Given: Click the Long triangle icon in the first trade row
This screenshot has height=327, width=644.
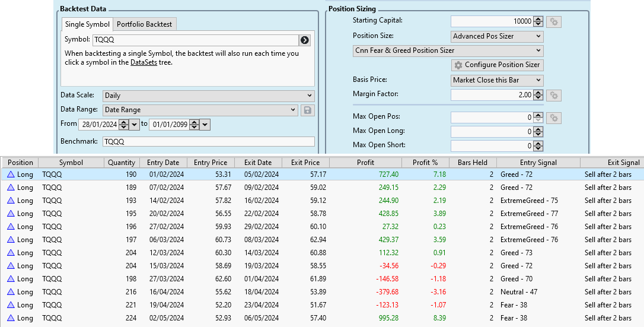Looking at the screenshot, I should [10, 174].
